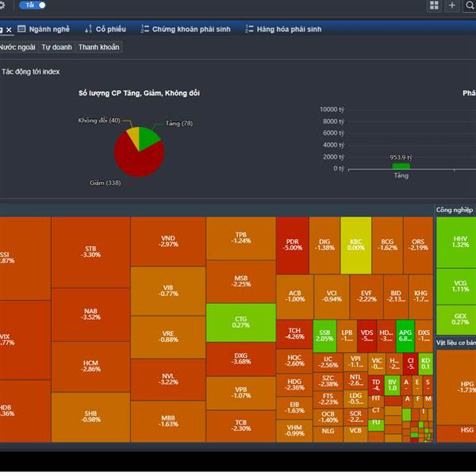This screenshot has height=476, width=476.
Task: Select the HHV 1.32% tile
Action: (x=456, y=242)
